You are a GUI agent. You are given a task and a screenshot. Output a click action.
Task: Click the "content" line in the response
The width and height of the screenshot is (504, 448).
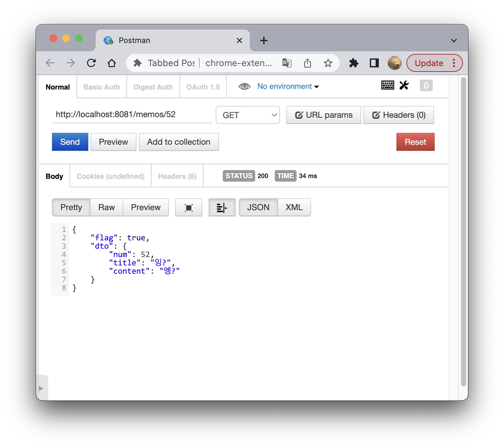[144, 271]
